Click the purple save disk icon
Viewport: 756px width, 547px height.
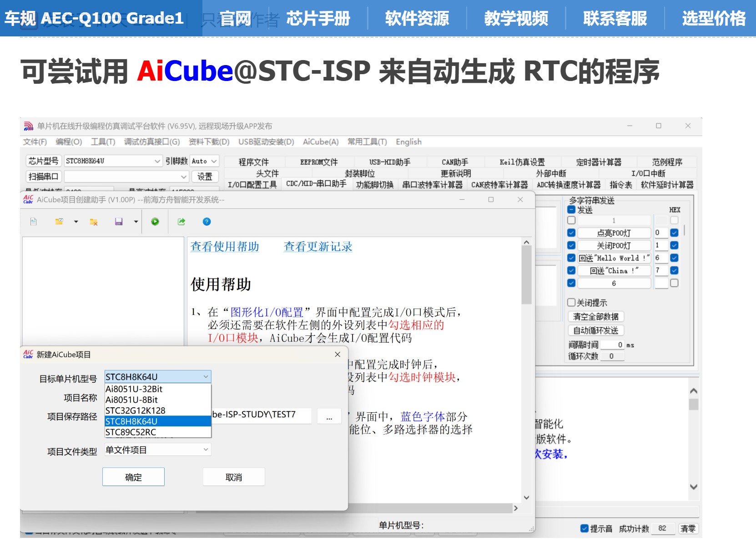click(x=119, y=222)
